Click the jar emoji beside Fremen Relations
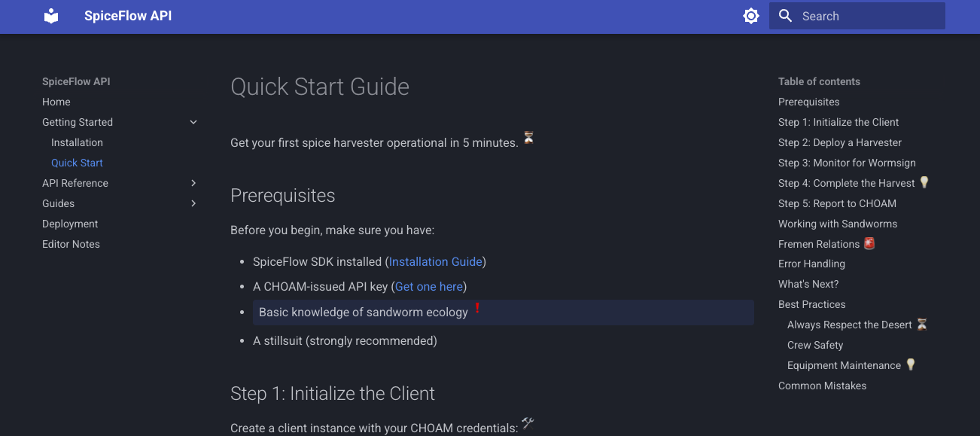 click(869, 242)
